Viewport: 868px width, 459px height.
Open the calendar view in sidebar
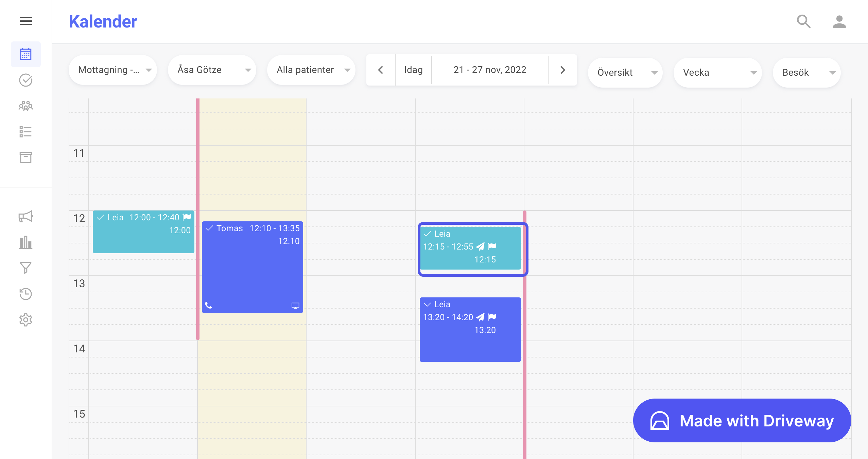(x=26, y=54)
